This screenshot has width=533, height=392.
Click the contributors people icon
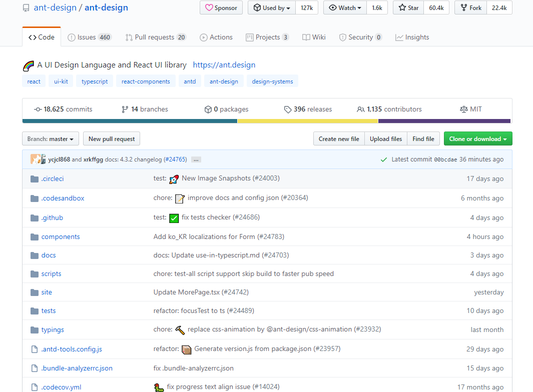tap(361, 109)
